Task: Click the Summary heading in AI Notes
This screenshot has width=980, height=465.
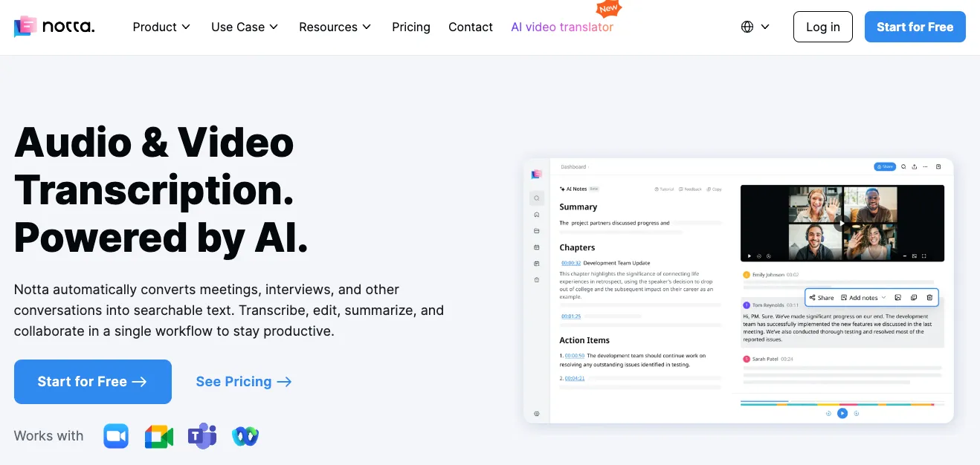Action: point(578,207)
